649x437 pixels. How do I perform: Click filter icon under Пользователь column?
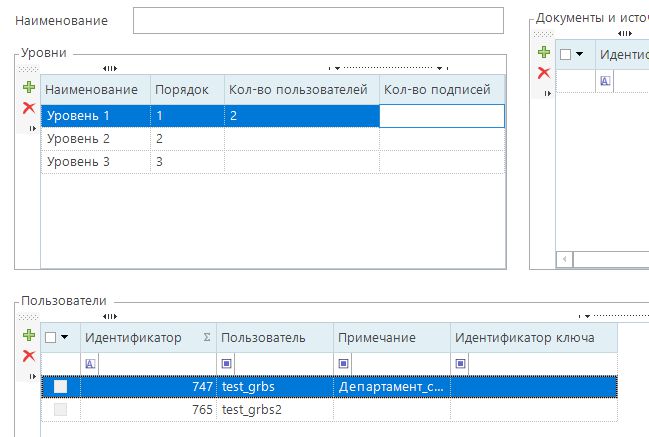point(226,363)
